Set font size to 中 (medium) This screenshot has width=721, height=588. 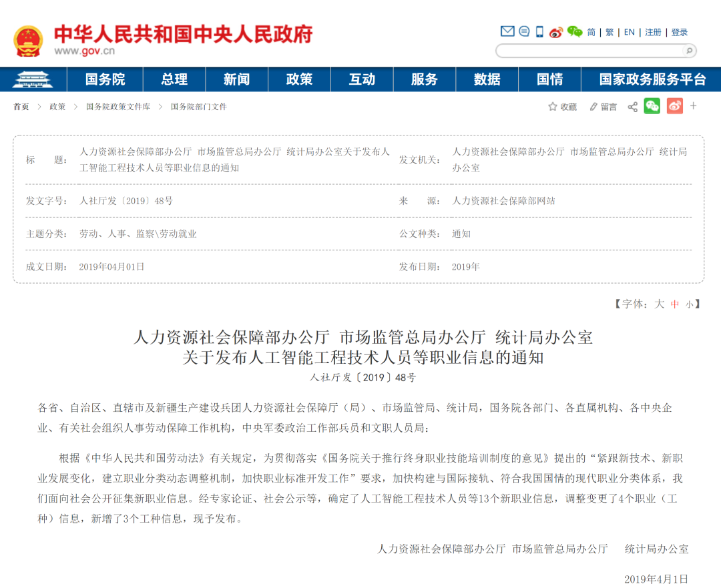pyautogui.click(x=675, y=304)
